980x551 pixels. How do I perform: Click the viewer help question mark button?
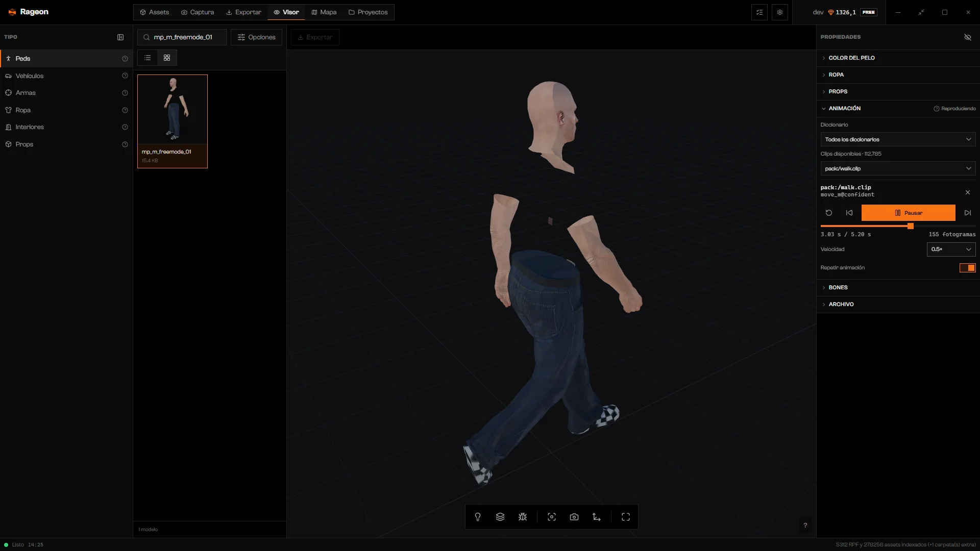[805, 525]
